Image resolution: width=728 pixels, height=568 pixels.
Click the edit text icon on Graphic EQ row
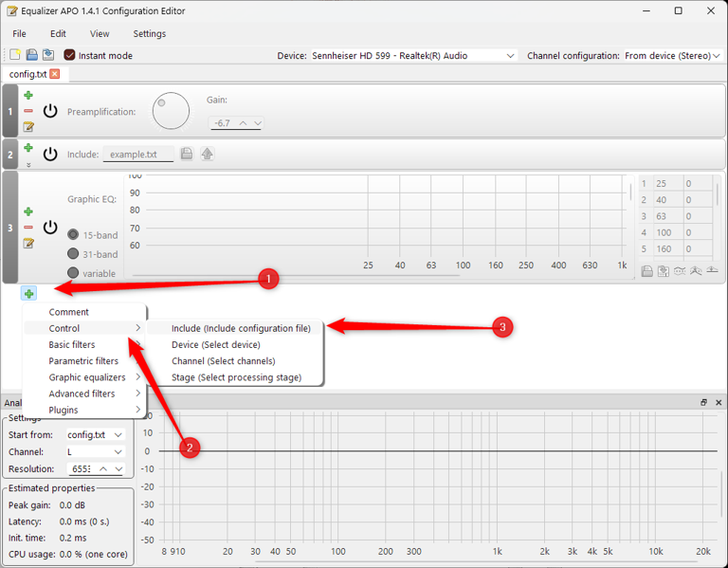(x=28, y=244)
